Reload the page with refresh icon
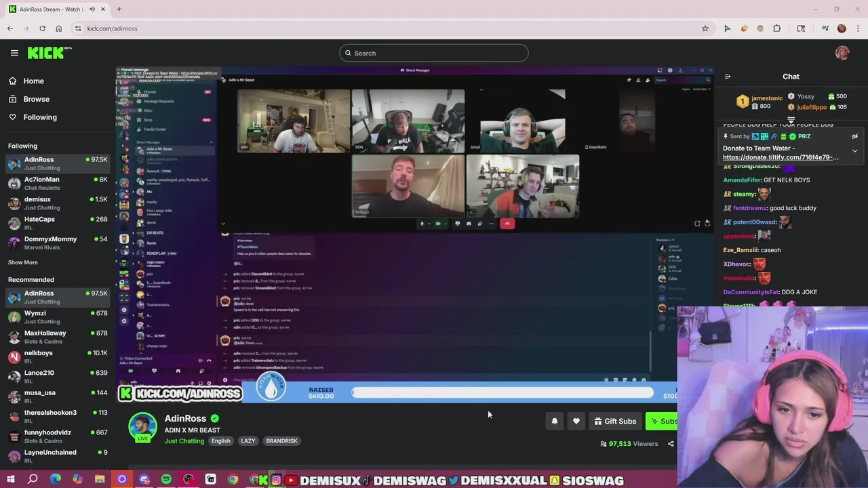 (42, 28)
